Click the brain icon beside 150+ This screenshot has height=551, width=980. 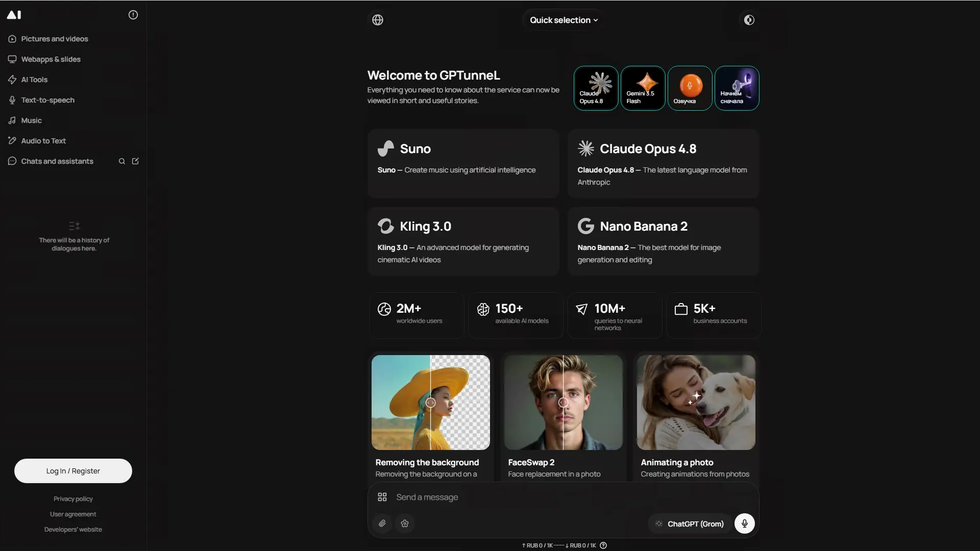pyautogui.click(x=483, y=309)
